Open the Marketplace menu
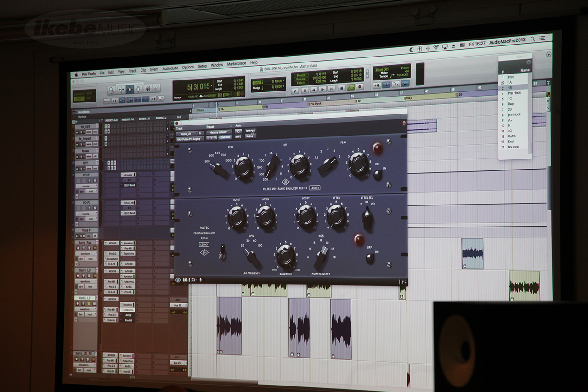The image size is (588, 392). (x=237, y=63)
